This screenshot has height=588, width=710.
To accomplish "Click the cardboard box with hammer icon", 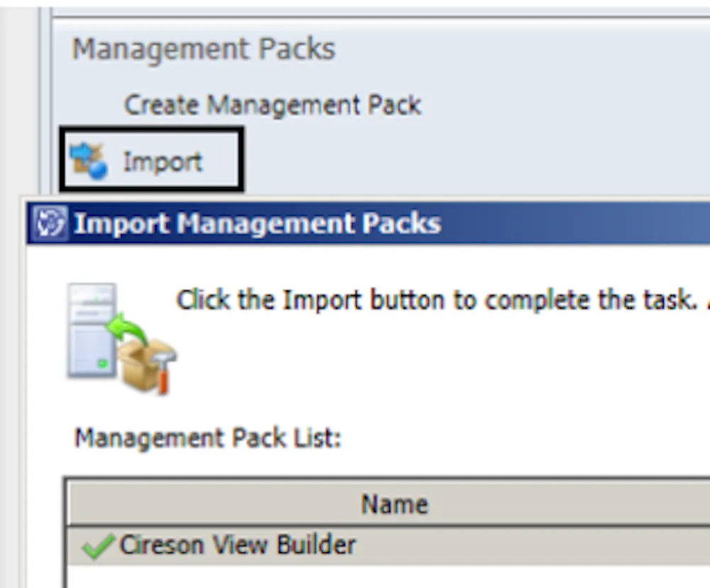I will tap(147, 365).
